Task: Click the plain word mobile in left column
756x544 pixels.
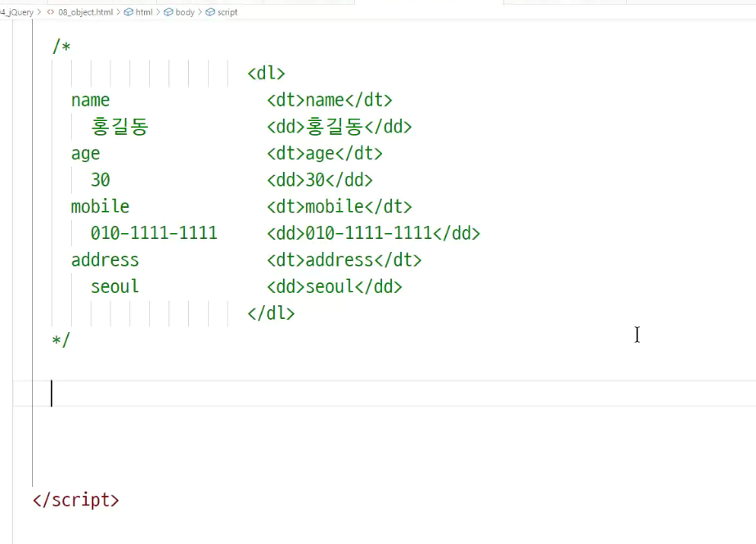Action: pos(101,206)
